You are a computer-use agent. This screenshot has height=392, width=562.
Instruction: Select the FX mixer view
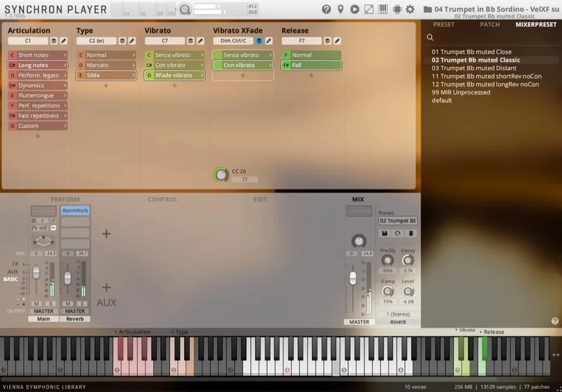15,263
